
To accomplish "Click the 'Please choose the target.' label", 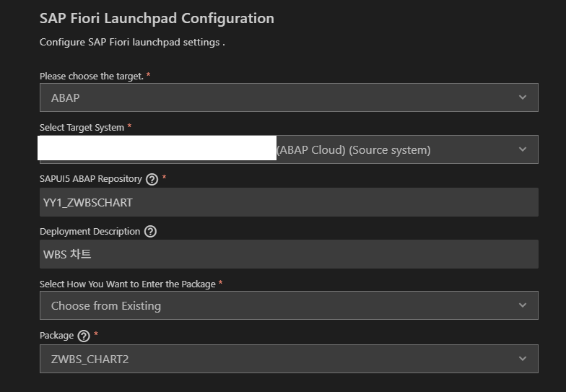I will point(91,77).
